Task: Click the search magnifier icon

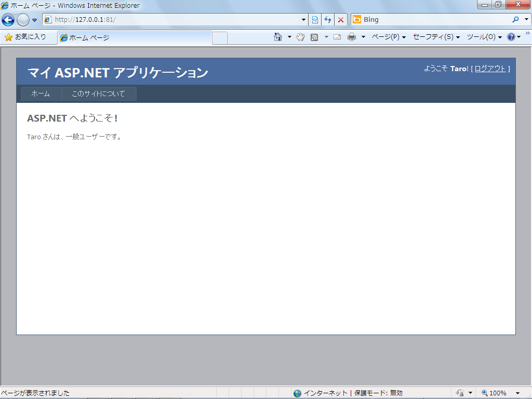Action: tap(516, 20)
